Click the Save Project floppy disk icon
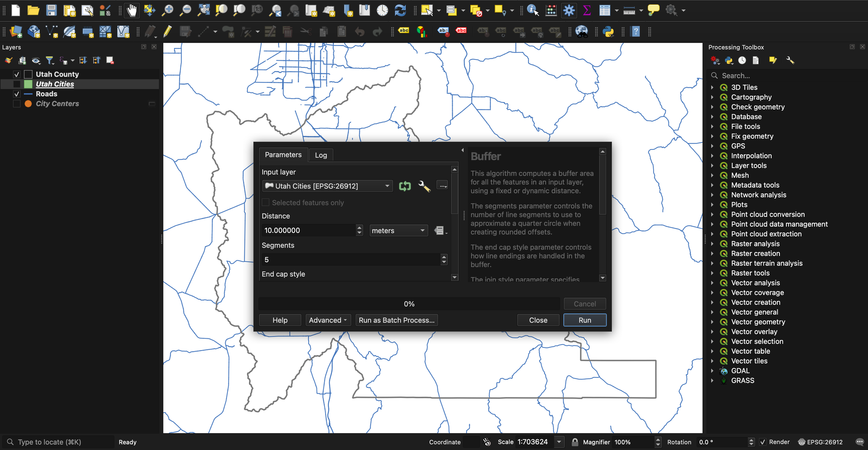 (x=52, y=10)
